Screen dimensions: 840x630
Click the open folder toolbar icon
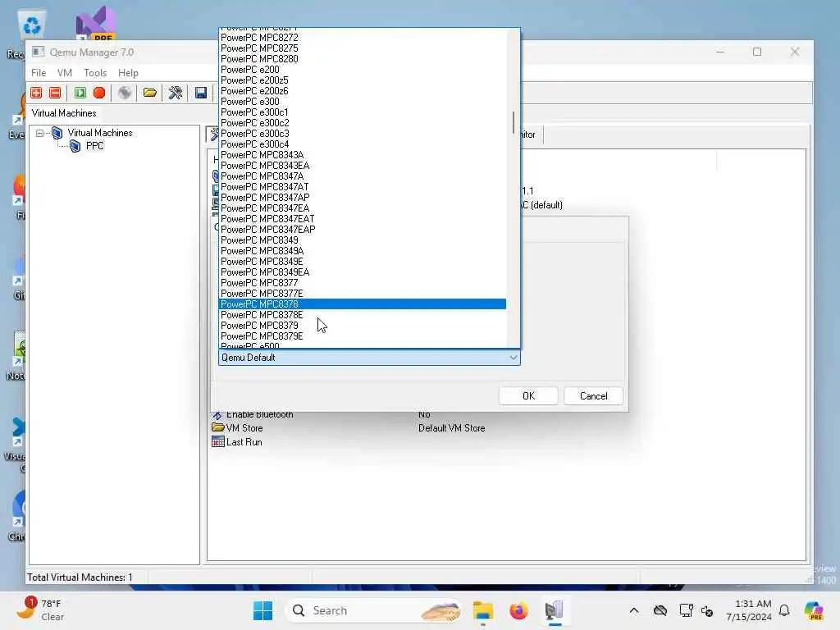pos(150,93)
